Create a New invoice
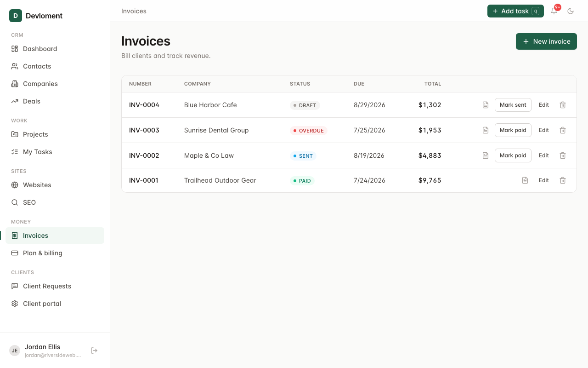The width and height of the screenshot is (588, 368). pyautogui.click(x=546, y=41)
